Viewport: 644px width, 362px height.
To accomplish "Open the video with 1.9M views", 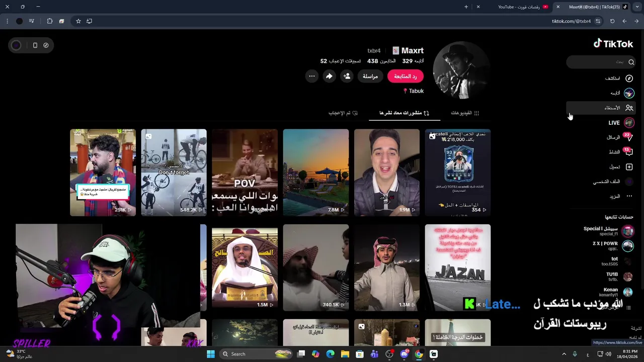I will coord(387,172).
